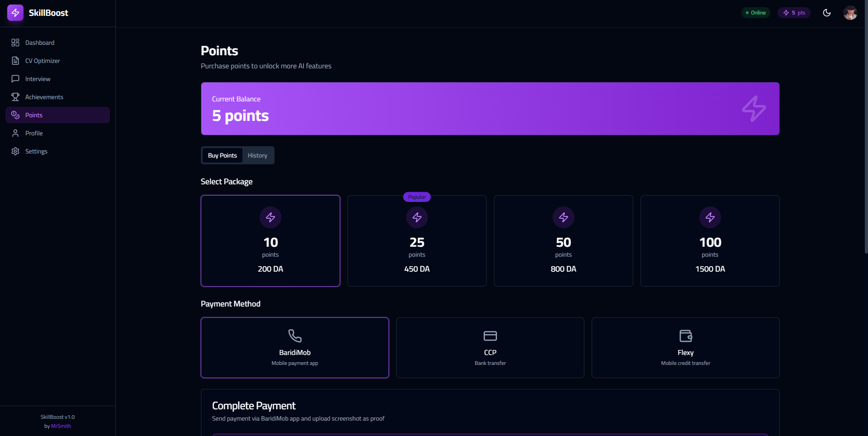
Task: Select the CV Optimizer tool
Action: (42, 60)
